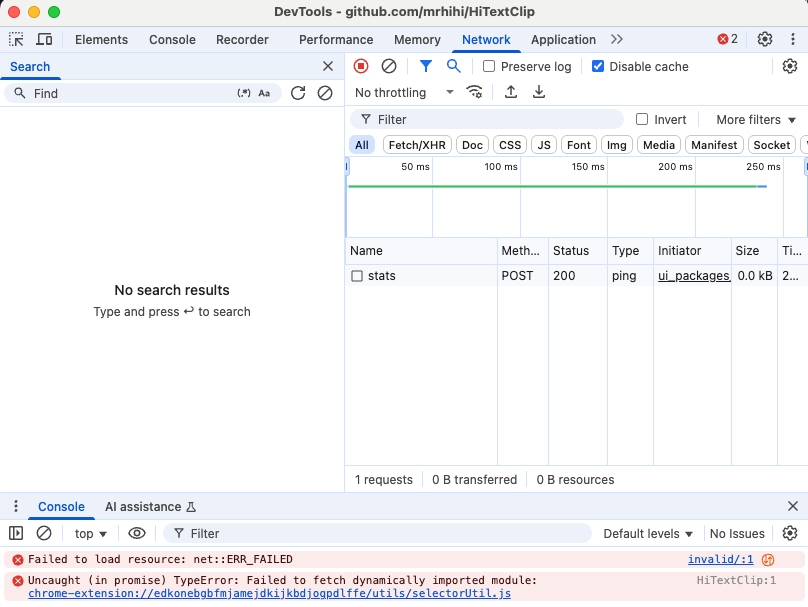Clear the search results

pyautogui.click(x=325, y=93)
